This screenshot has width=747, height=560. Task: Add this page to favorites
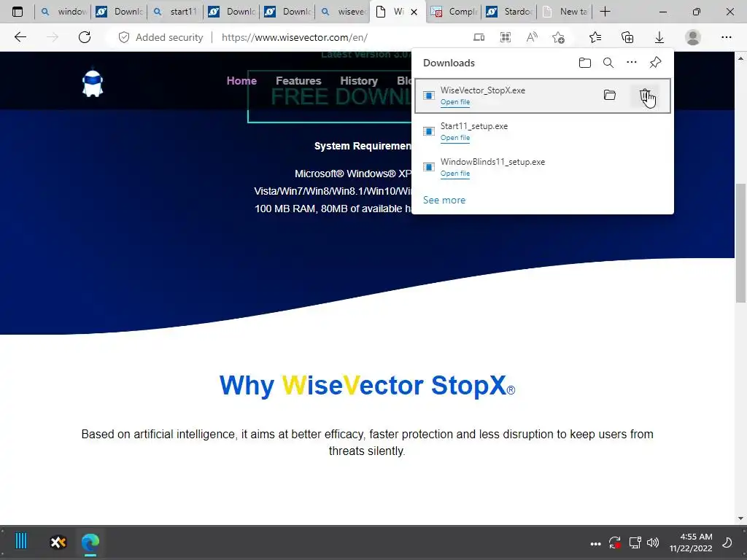558,37
